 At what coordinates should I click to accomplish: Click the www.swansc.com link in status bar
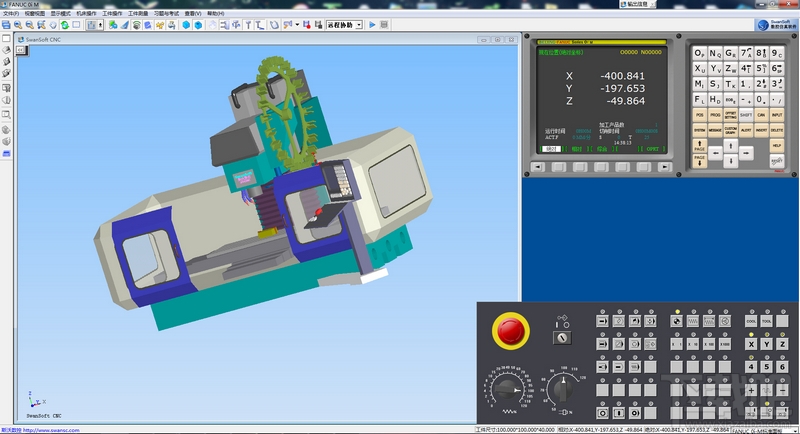pyautogui.click(x=52, y=430)
